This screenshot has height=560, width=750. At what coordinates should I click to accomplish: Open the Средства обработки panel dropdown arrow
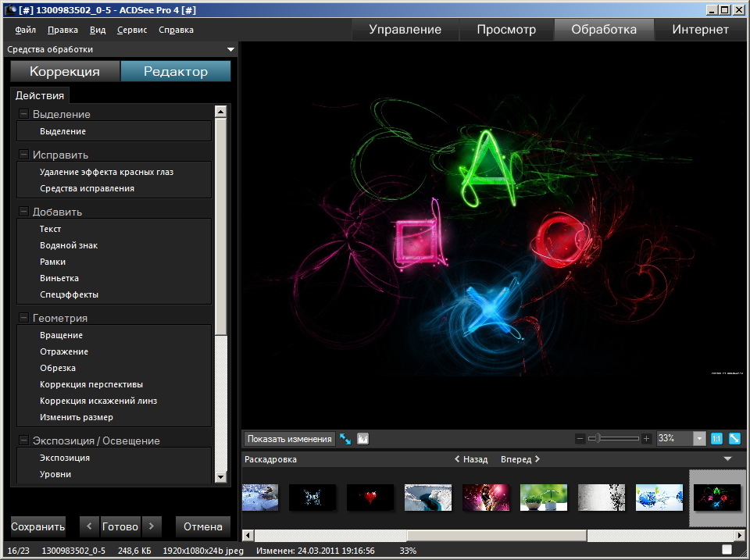tap(230, 49)
